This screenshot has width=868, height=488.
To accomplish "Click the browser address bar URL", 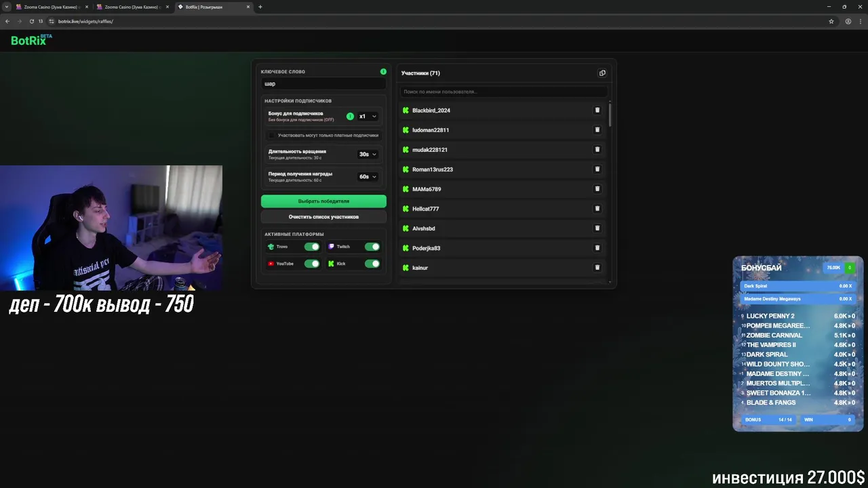I will [x=85, y=21].
